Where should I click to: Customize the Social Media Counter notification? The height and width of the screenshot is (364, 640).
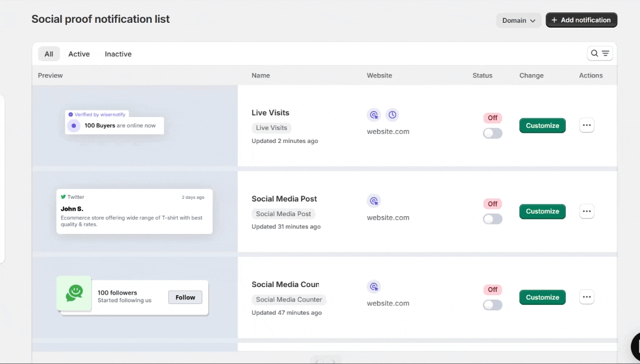[x=542, y=297]
